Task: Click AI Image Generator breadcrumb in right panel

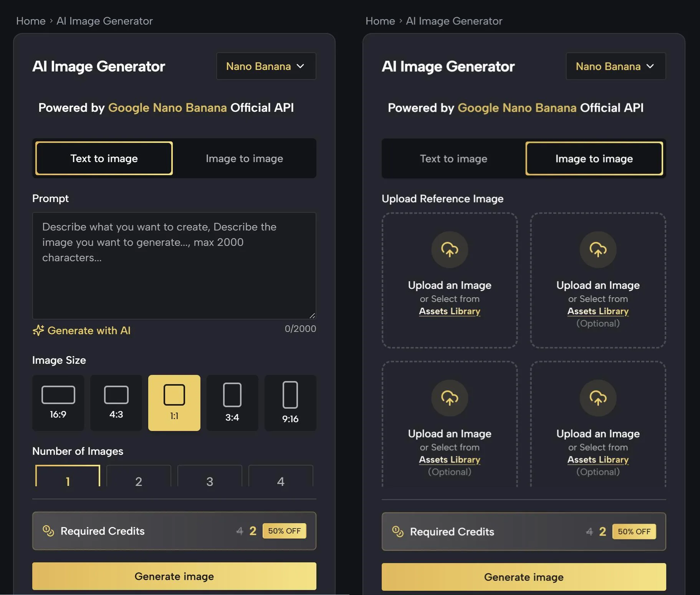Action: (x=454, y=21)
